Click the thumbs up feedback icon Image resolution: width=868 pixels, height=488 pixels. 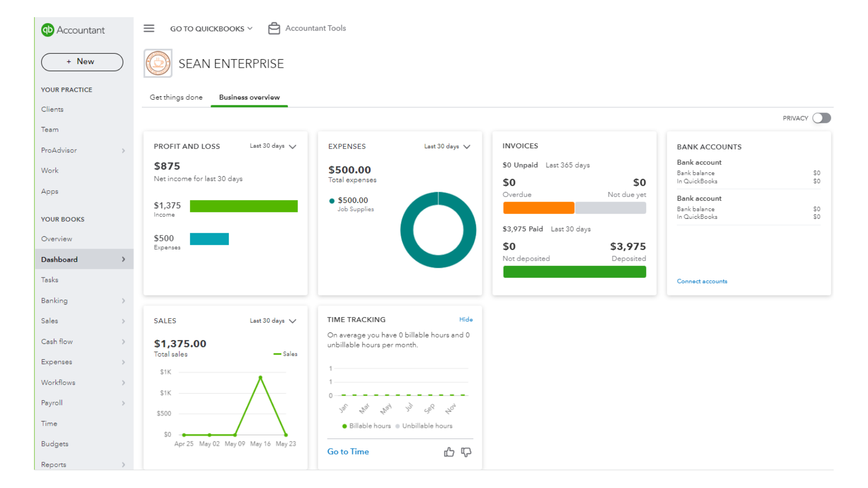pos(449,452)
